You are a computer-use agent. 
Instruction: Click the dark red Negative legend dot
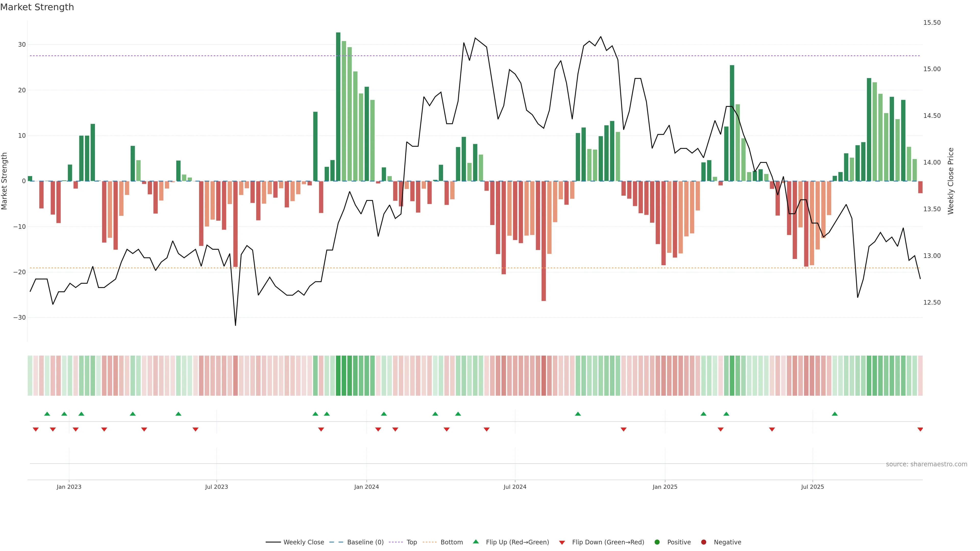[703, 542]
